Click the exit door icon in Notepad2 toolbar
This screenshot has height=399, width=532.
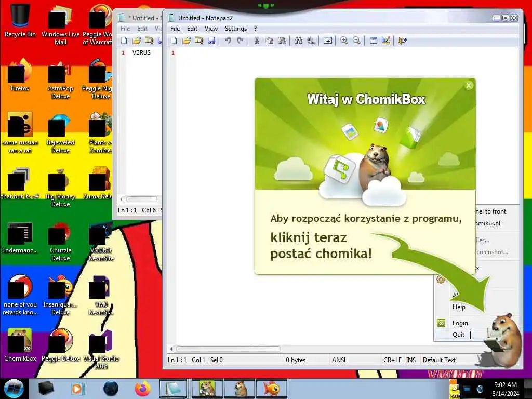pyautogui.click(x=403, y=41)
